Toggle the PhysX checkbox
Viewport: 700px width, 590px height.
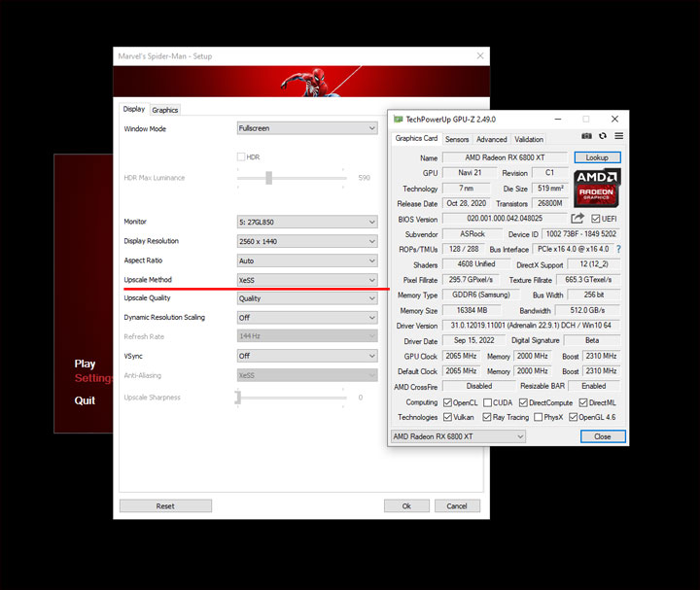point(539,417)
